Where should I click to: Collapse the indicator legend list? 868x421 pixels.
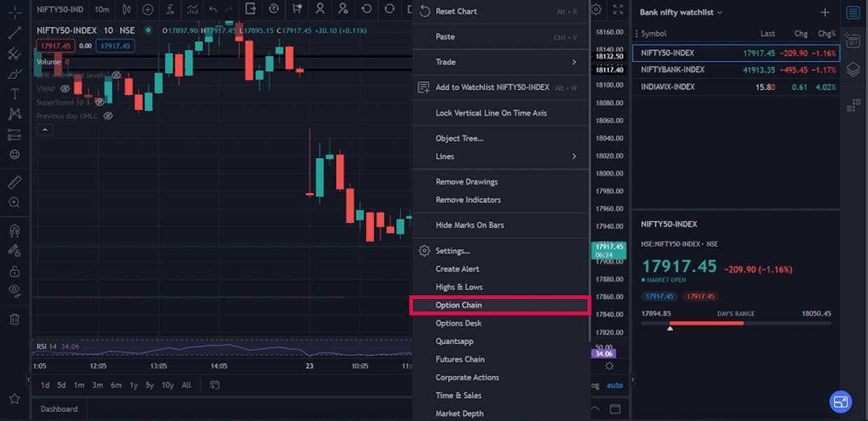[x=44, y=130]
